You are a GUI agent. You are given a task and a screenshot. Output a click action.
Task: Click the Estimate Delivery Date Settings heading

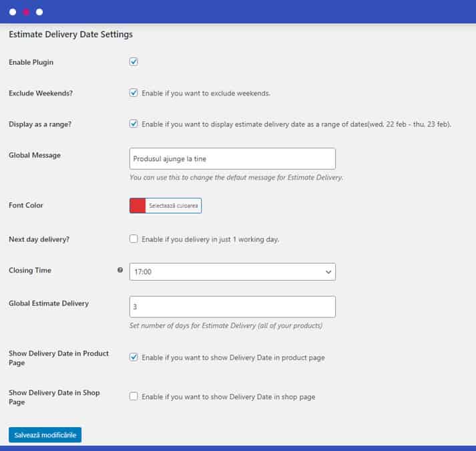point(71,34)
